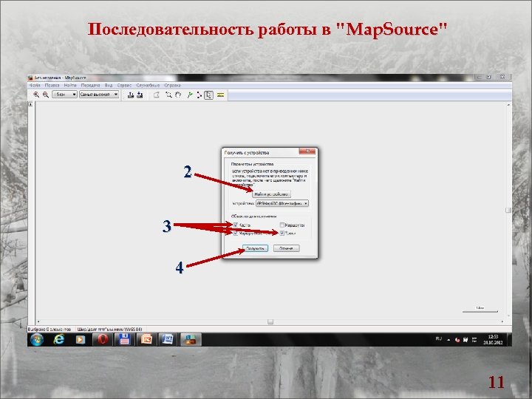532x399 pixels.
Task: Click the Отмена button
Action: coord(287,248)
